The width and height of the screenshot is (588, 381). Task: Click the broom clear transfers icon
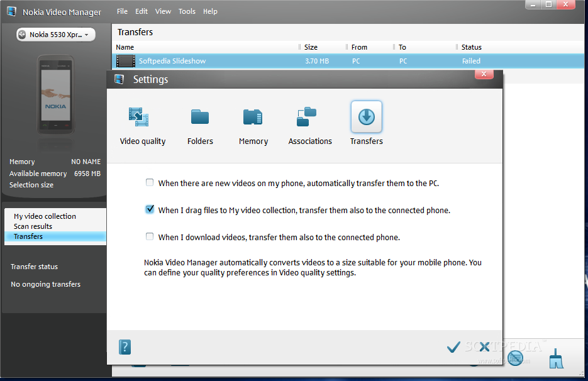556,359
